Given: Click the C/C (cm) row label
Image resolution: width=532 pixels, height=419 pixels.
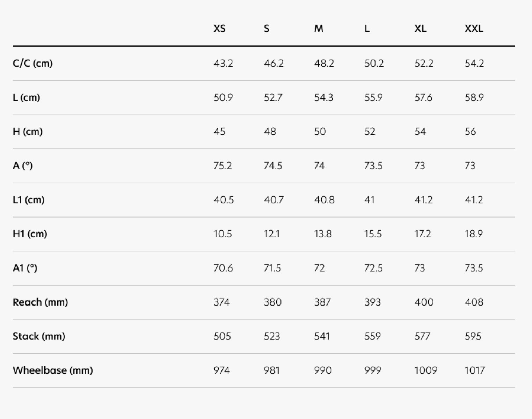Looking at the screenshot, I should (x=32, y=64).
